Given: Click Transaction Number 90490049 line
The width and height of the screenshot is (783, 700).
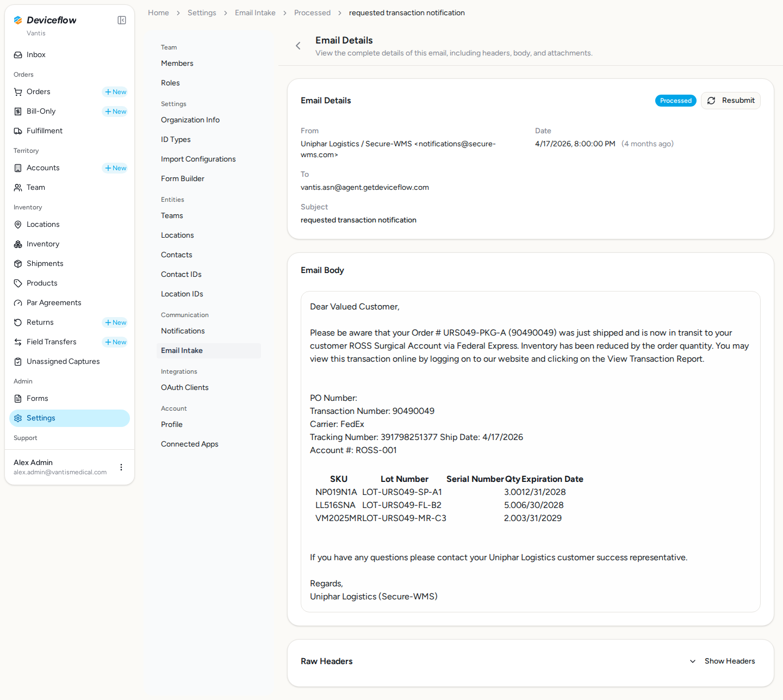Looking at the screenshot, I should pyautogui.click(x=372, y=411).
